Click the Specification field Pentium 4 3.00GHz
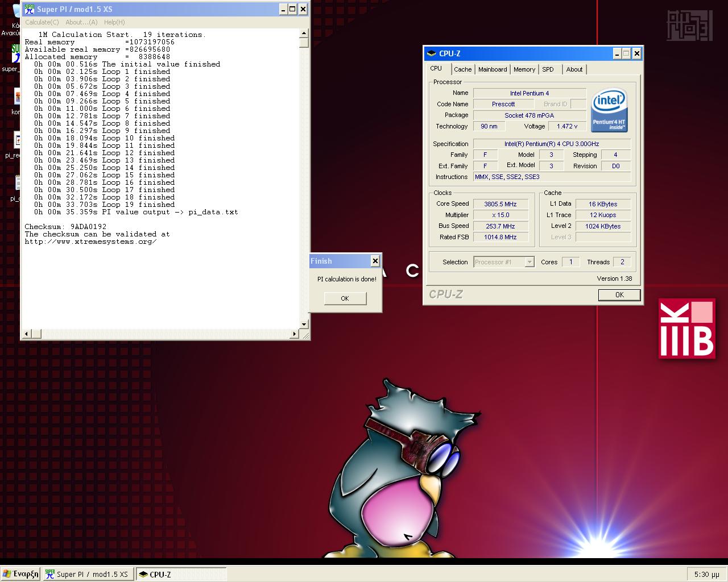 click(x=552, y=144)
